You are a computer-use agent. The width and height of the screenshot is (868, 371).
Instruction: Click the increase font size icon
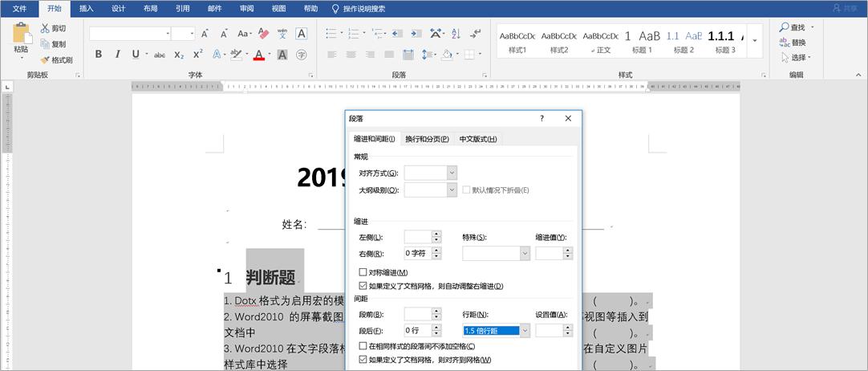[205, 34]
